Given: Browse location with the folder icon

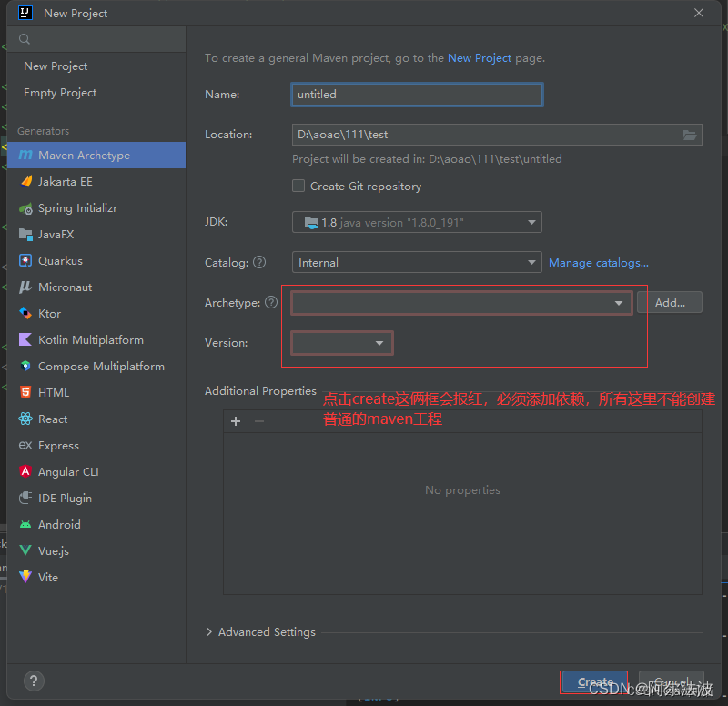Looking at the screenshot, I should (x=690, y=135).
